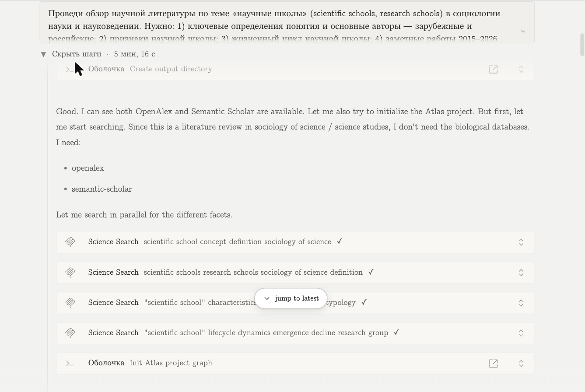This screenshot has height=392, width=585.
Task: Expand the Init Atlas project graph step
Action: (x=521, y=363)
